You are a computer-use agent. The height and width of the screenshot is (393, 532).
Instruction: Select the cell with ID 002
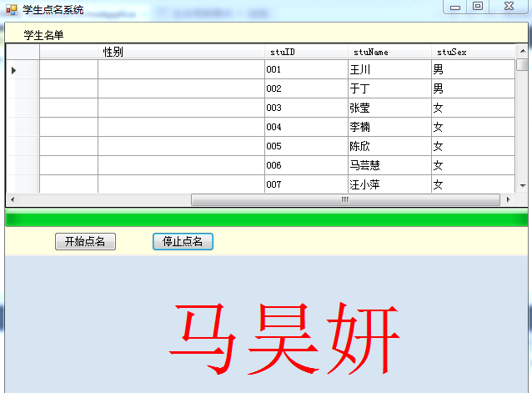tap(306, 88)
